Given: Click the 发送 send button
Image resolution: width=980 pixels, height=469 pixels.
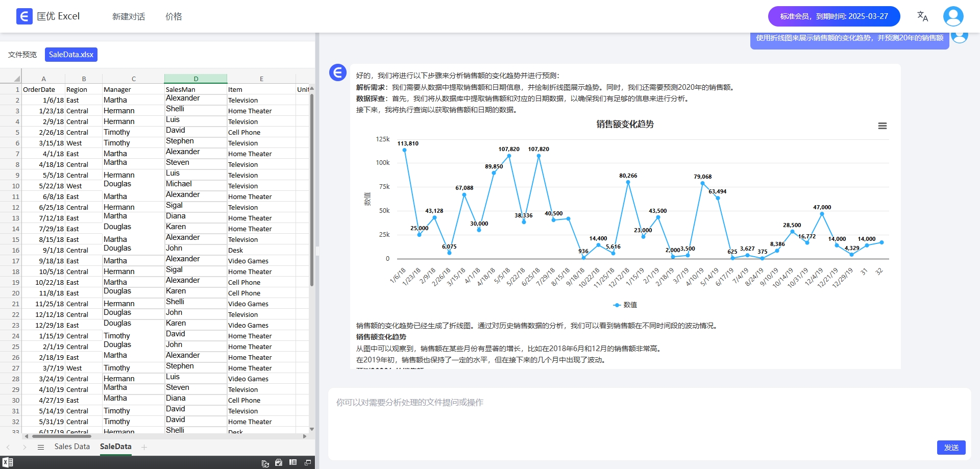Looking at the screenshot, I should point(951,448).
